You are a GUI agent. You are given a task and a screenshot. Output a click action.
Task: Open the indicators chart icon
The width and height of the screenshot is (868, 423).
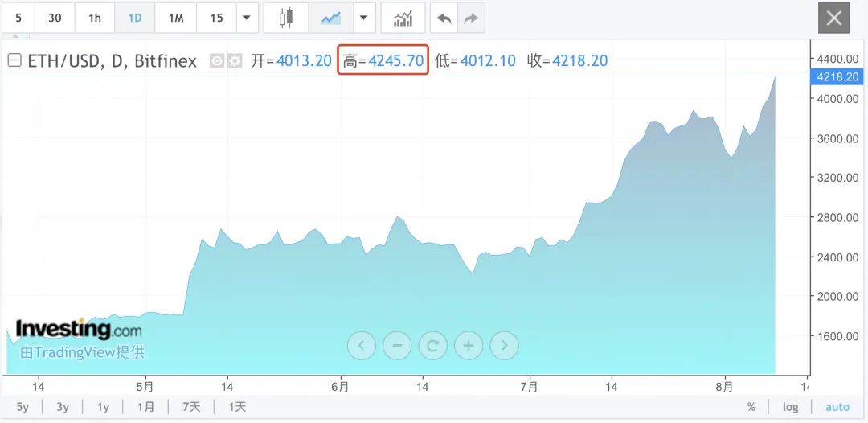(x=403, y=18)
